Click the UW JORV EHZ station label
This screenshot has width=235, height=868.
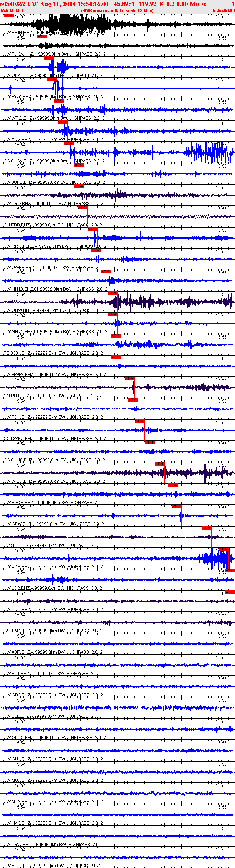coord(54,182)
